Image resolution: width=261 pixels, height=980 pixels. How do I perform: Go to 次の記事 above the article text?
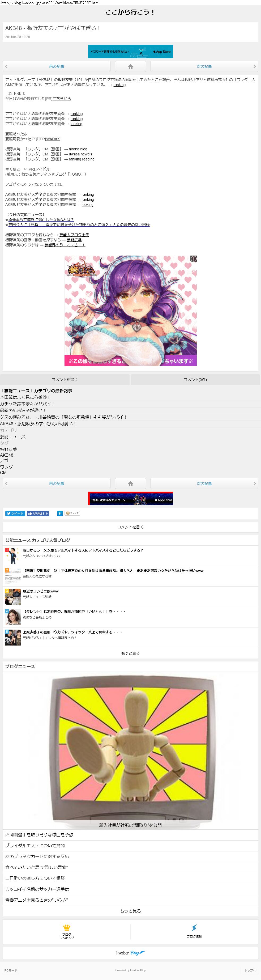[x=204, y=67]
